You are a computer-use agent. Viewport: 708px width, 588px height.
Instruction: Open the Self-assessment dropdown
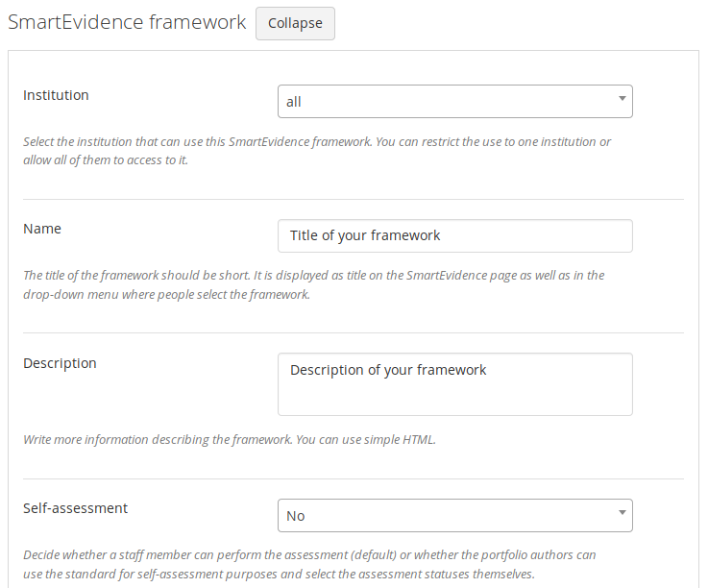pos(454,515)
